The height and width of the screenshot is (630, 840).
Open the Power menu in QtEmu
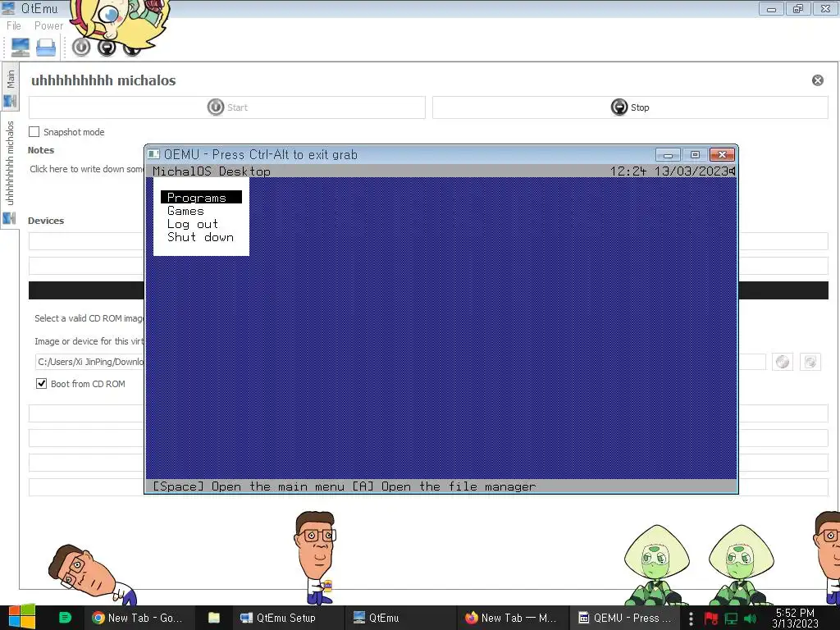[x=48, y=25]
